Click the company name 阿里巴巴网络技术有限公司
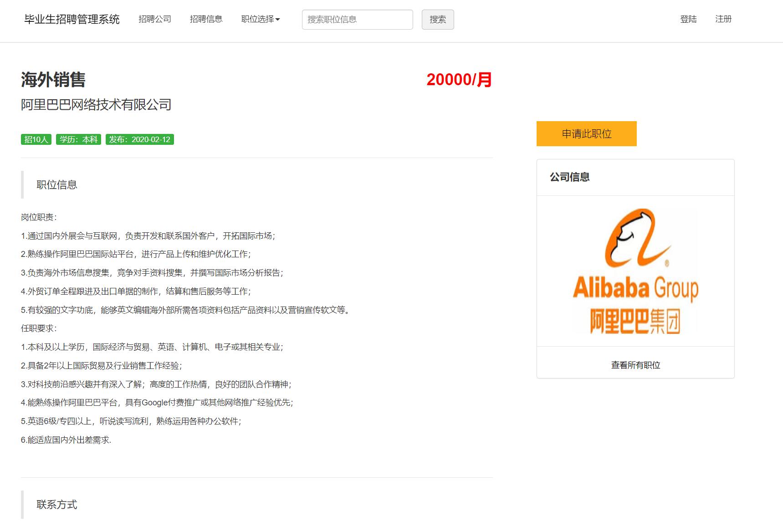Viewport: 783px width, 532px height. (x=96, y=105)
